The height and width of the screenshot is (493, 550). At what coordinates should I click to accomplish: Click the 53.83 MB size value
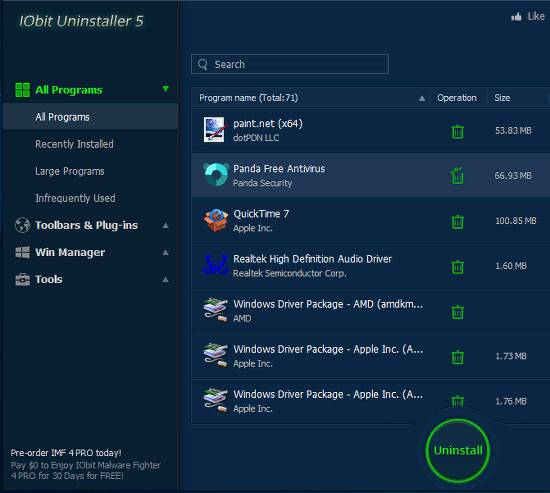[x=513, y=131]
